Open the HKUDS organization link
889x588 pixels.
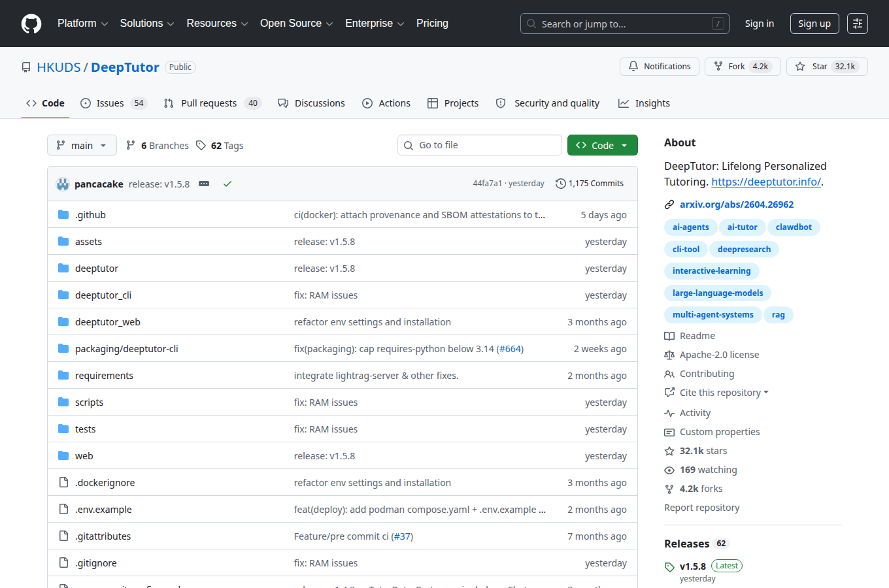[59, 67]
